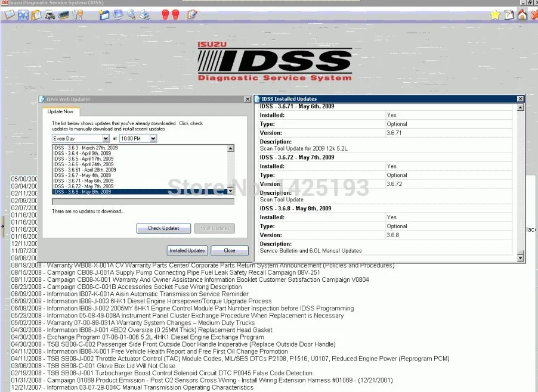
Task: Select IDSS - 3.6.5 - April 17th, 2009
Action: click(x=140, y=158)
